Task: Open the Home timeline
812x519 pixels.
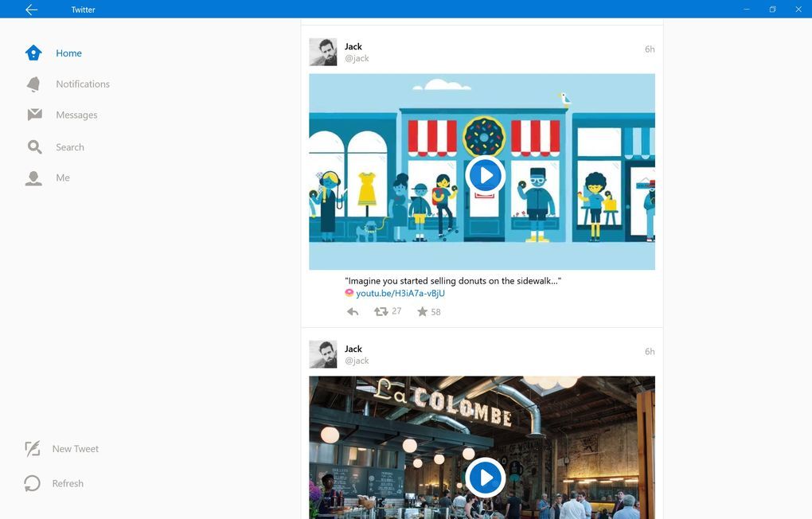Action: [68, 53]
